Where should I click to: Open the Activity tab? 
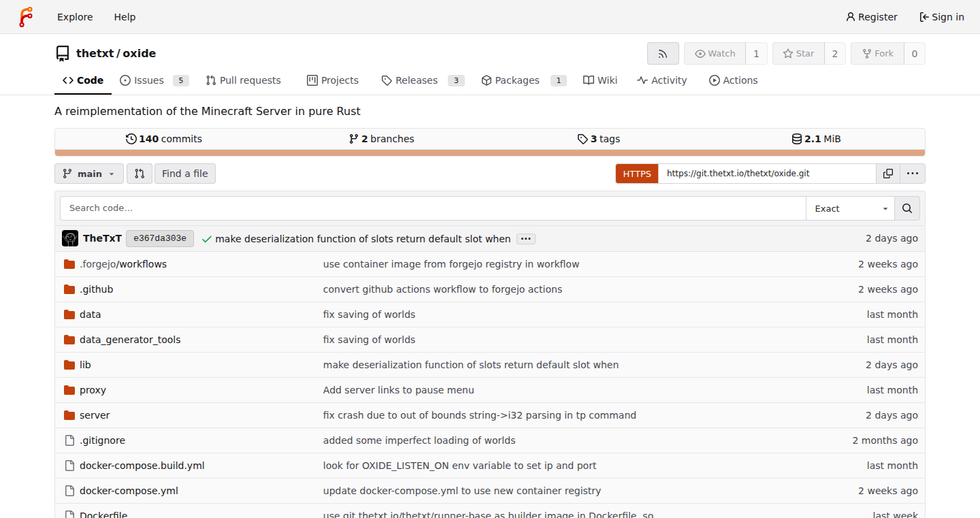click(662, 80)
